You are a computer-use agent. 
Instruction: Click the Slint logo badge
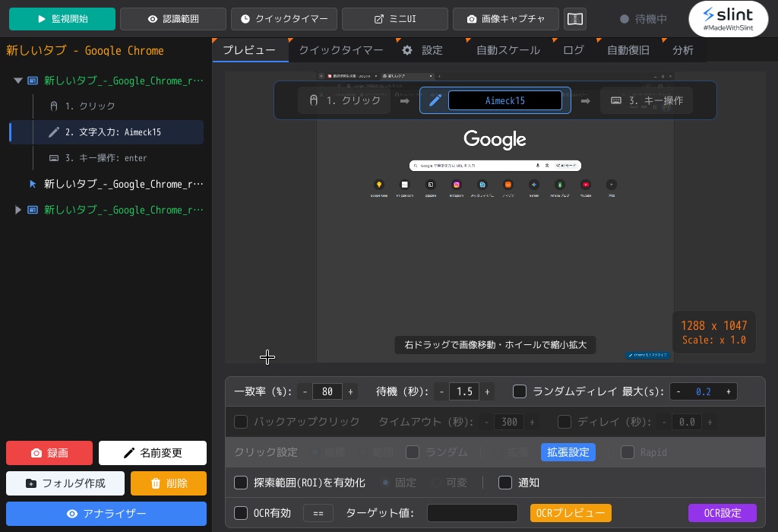point(729,19)
